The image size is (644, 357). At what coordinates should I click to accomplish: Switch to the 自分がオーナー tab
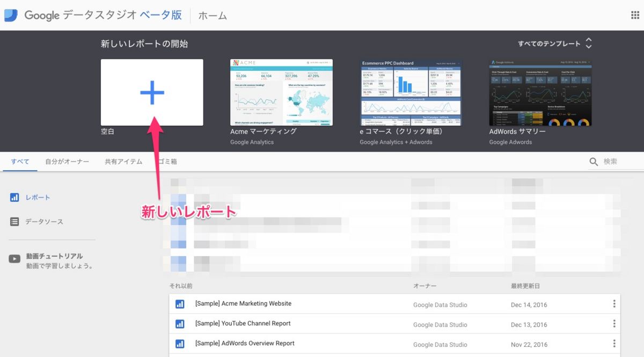coord(67,162)
